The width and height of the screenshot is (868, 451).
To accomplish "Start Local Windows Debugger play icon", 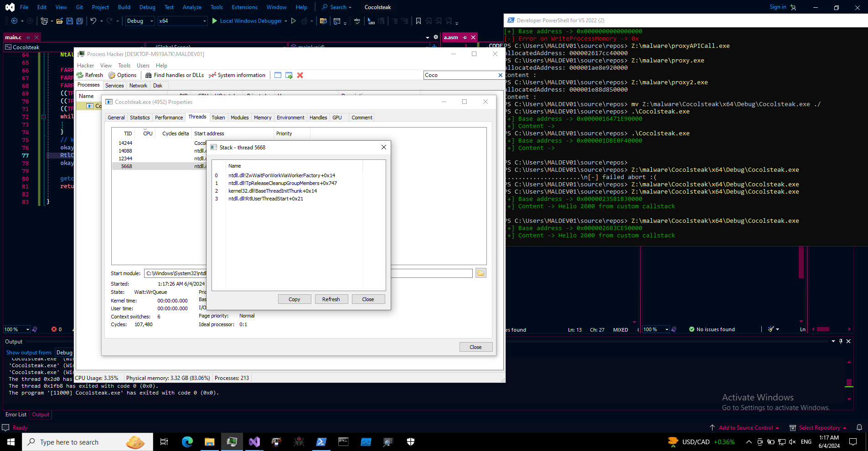I will point(215,21).
